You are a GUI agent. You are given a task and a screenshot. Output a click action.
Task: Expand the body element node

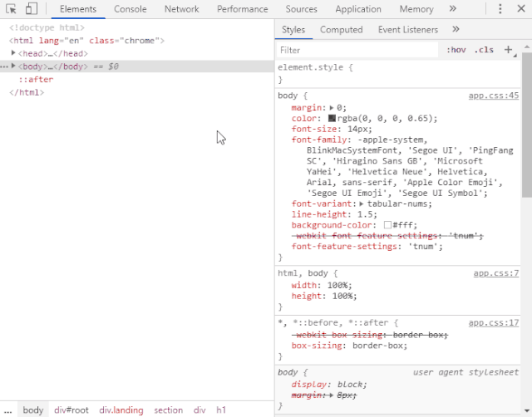click(x=13, y=66)
